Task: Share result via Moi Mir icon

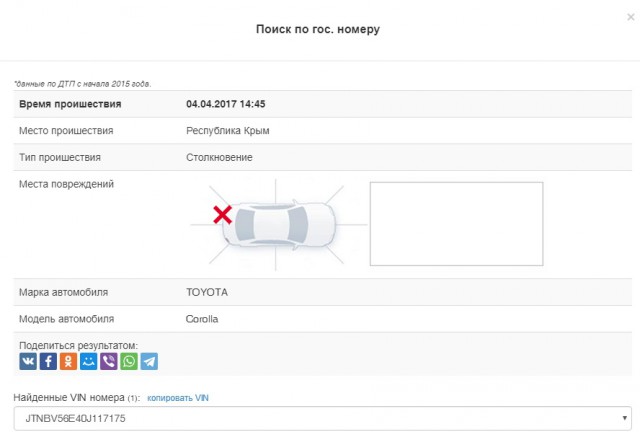Action: click(x=89, y=361)
